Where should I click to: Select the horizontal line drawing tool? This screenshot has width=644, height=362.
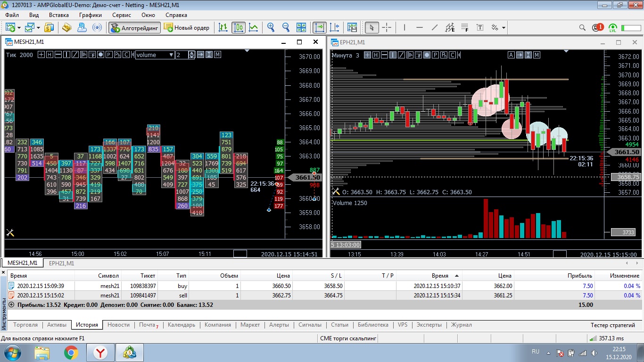tap(420, 27)
